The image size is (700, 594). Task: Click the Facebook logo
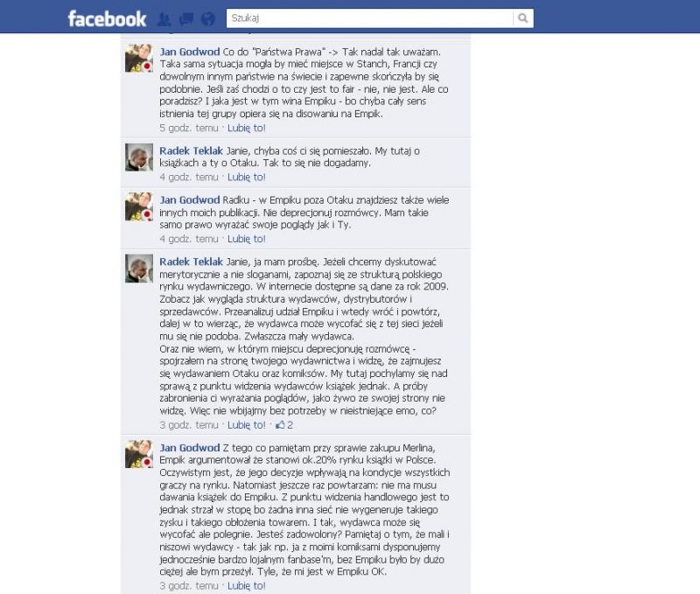coord(107,18)
